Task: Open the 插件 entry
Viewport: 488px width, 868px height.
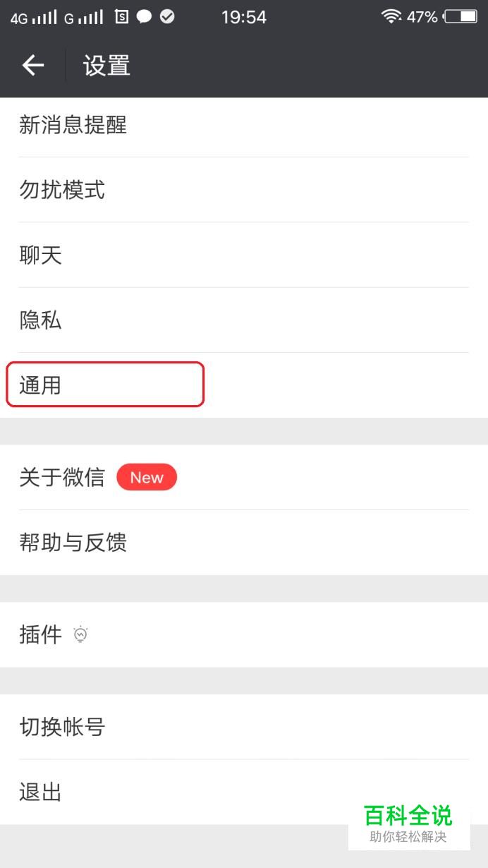Action: tap(244, 634)
